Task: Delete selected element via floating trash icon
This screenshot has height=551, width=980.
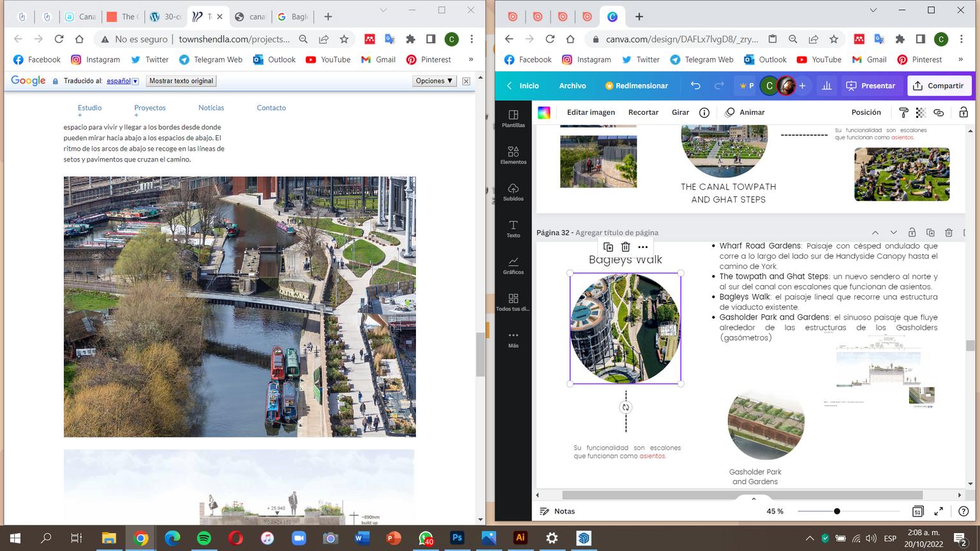Action: point(625,247)
